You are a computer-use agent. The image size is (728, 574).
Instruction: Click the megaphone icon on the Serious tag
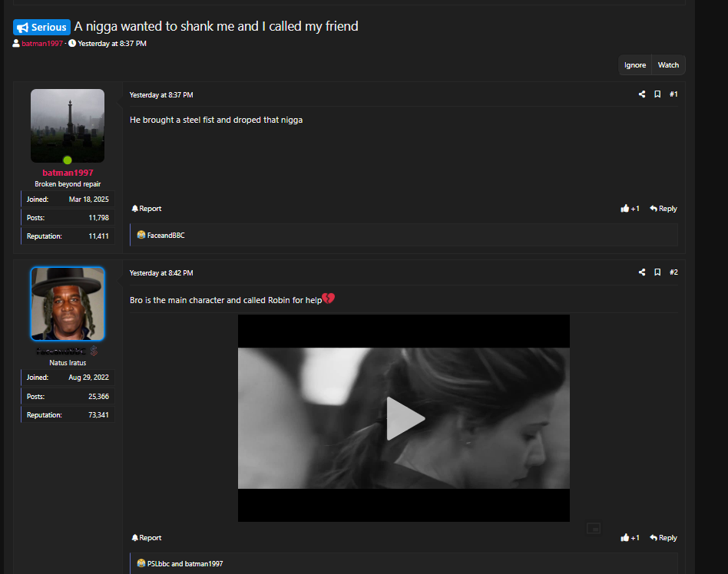(21, 26)
